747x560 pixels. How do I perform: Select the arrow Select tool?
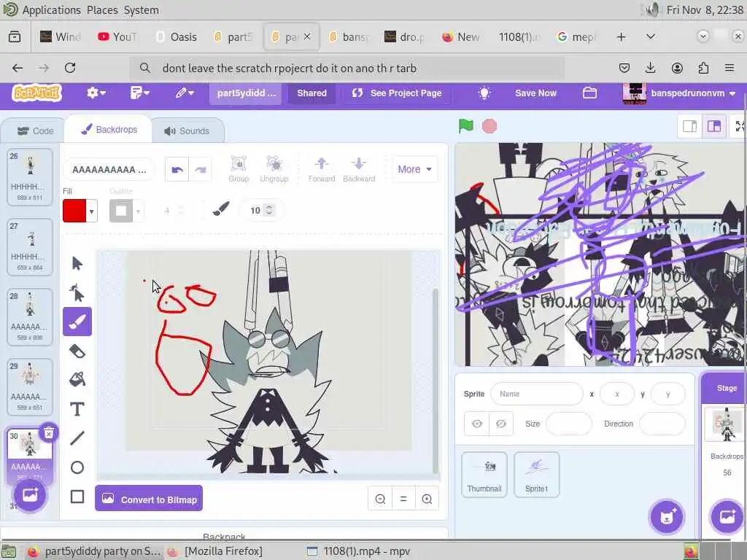(x=77, y=263)
